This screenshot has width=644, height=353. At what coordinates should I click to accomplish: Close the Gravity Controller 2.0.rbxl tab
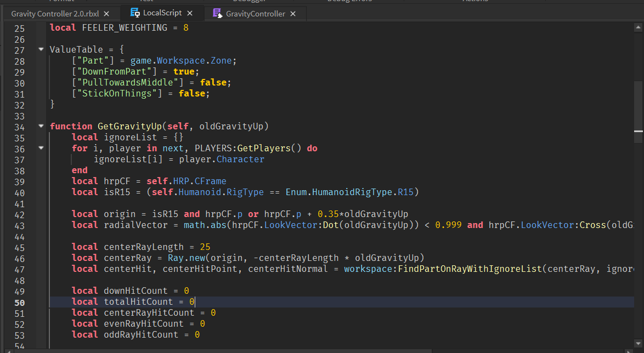tap(106, 14)
